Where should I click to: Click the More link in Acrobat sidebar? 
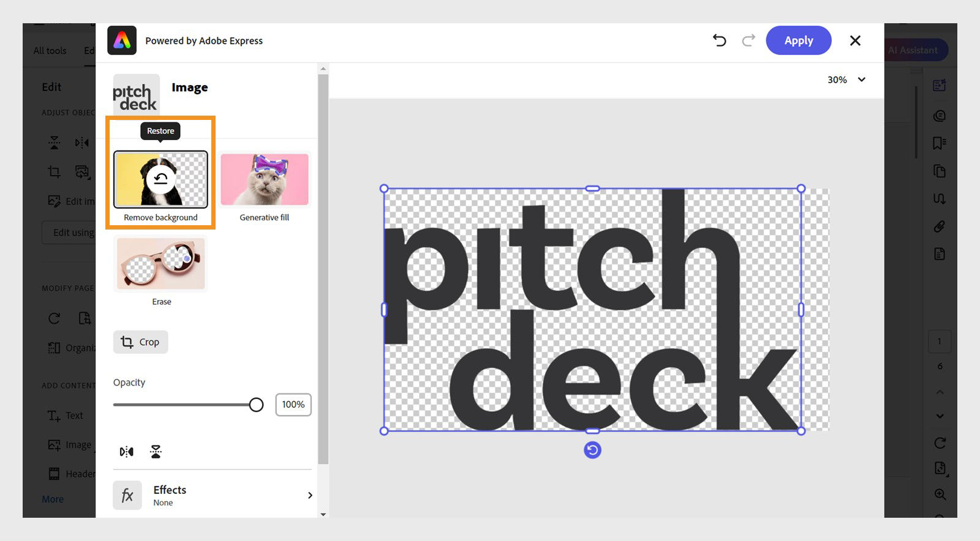pos(53,499)
